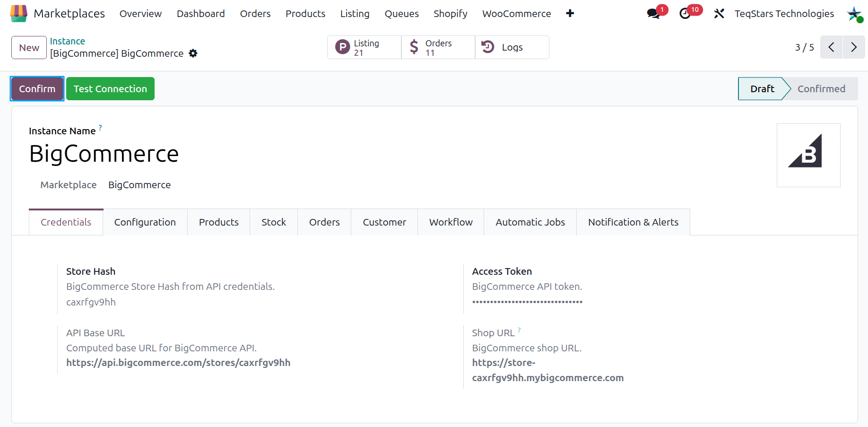Switch to the Credentials tab
Screen dimensions: 868x427
(x=66, y=222)
